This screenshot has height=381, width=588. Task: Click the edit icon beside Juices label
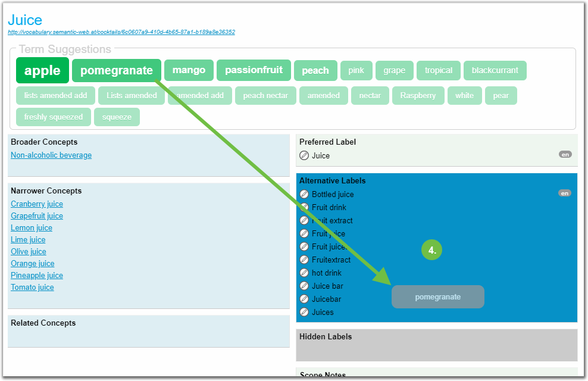tap(304, 312)
